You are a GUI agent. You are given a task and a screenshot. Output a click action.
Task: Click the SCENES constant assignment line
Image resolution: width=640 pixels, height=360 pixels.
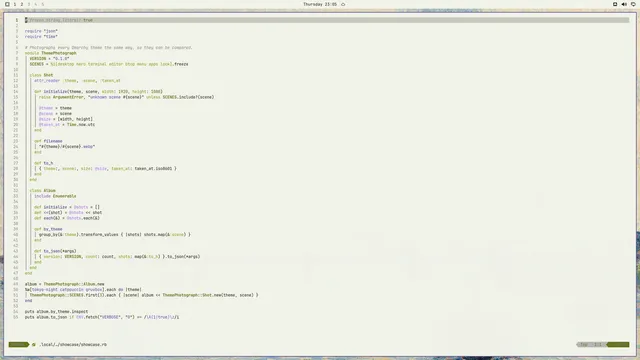[x=109, y=64]
